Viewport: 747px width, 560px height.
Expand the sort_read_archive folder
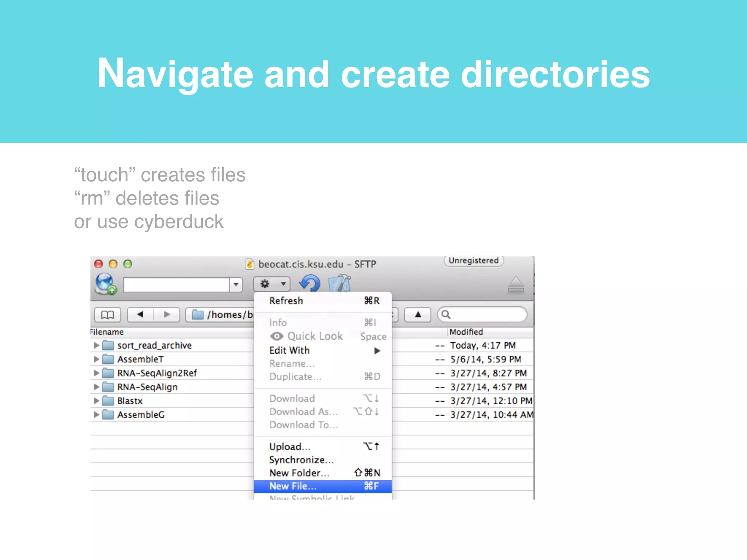[x=96, y=345]
